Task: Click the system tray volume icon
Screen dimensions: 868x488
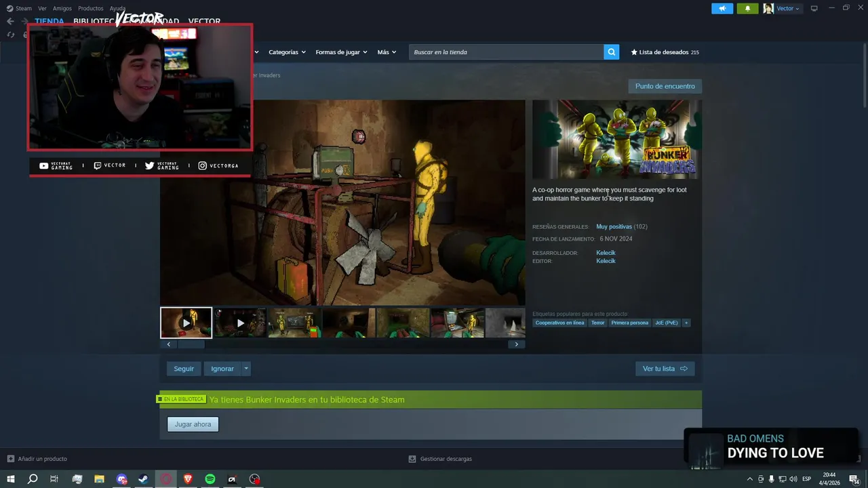Action: 793,479
